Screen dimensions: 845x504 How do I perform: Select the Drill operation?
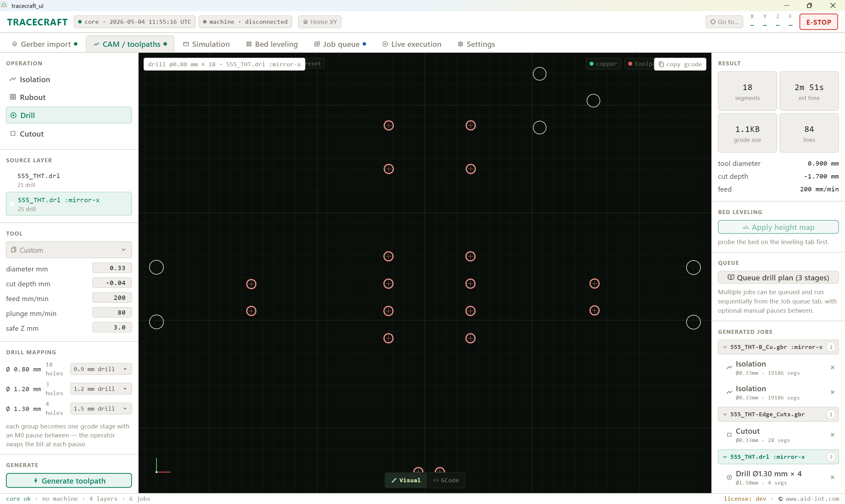69,115
